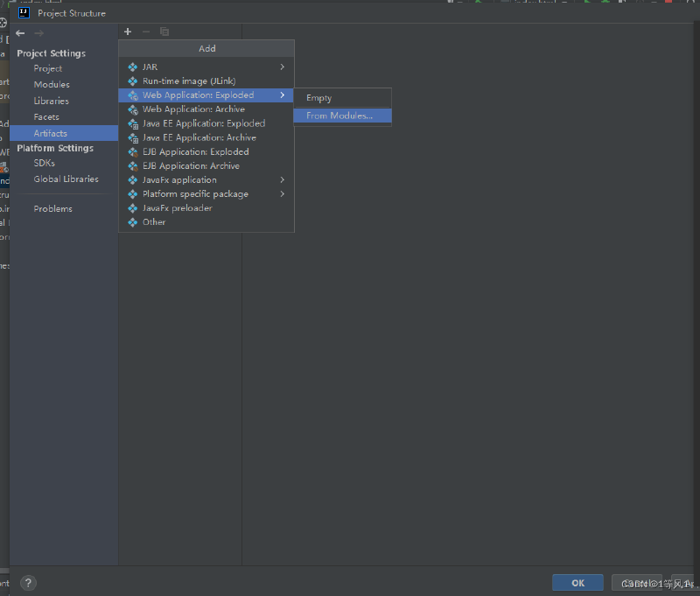Screen dimensions: 700x596
Task: Click the Java EE Application: Exploded icon
Action: [133, 123]
